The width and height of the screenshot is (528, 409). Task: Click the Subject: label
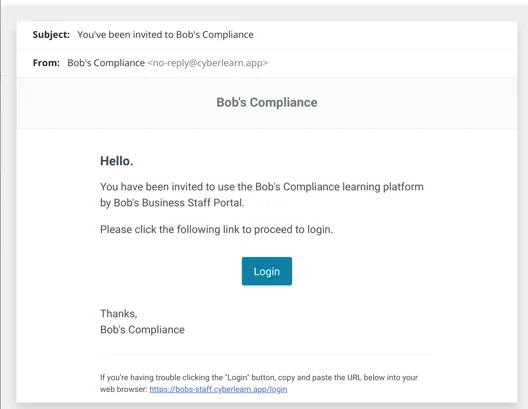click(x=51, y=35)
